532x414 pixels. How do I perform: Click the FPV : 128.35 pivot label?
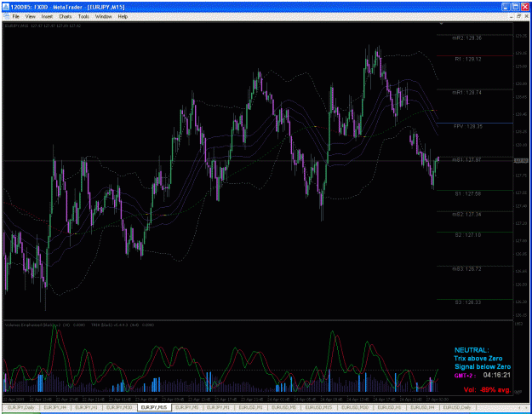(x=468, y=126)
